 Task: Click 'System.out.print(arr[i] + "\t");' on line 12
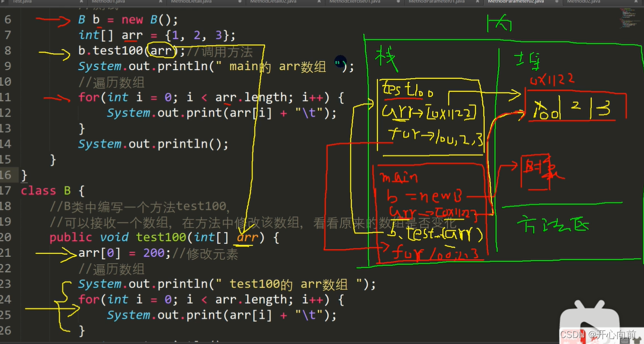[x=222, y=113]
